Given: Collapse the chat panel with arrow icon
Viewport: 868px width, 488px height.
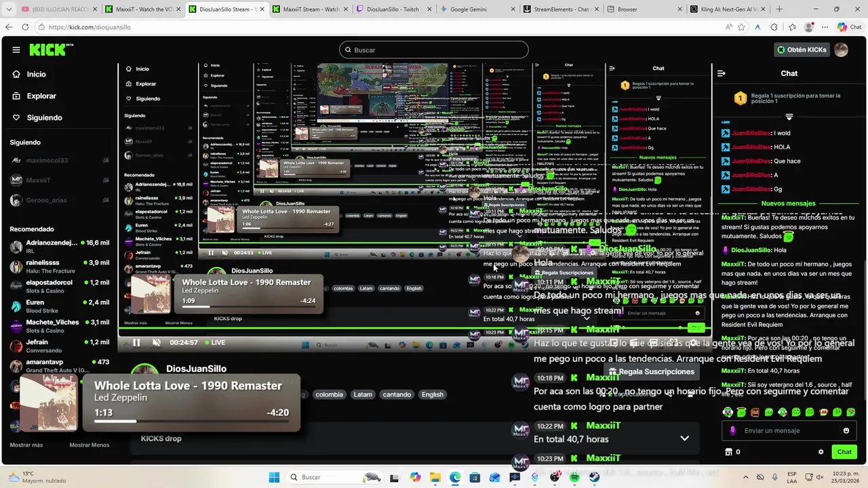Looking at the screenshot, I should (721, 73).
